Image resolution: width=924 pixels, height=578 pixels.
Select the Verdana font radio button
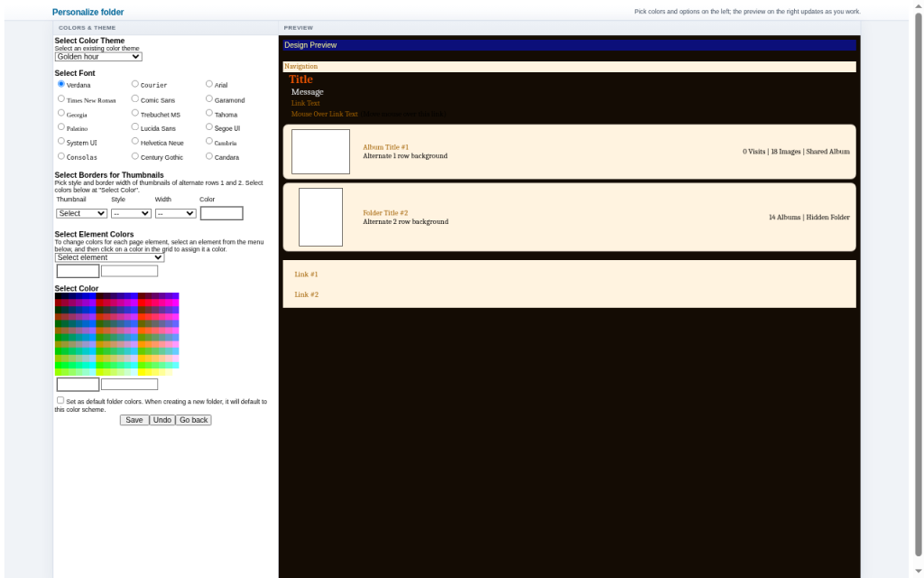(60, 84)
